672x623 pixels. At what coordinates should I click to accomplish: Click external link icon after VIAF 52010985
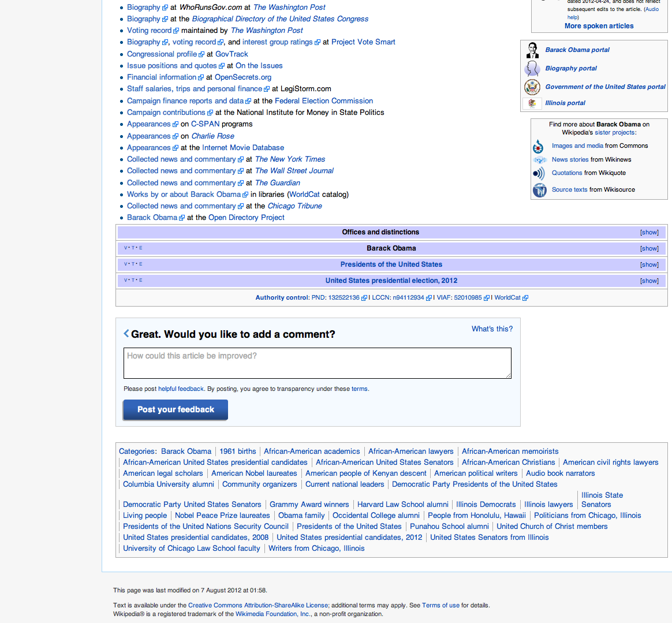pos(487,298)
